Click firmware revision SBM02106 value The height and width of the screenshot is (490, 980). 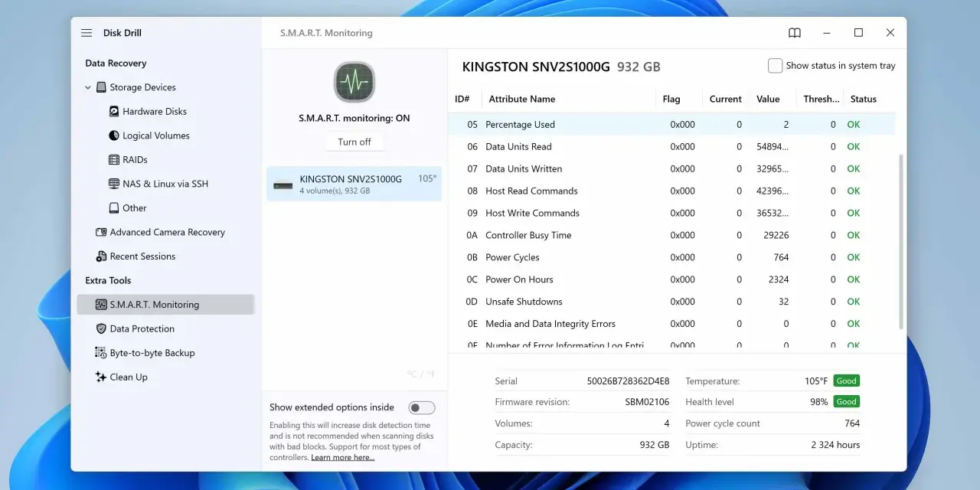(x=647, y=402)
